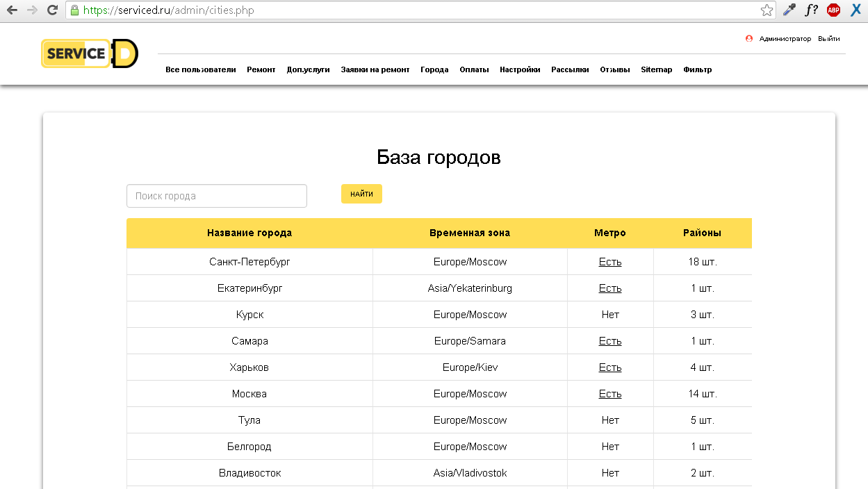Open the metro "Есть" link for Санкт-Петербург

(610, 262)
